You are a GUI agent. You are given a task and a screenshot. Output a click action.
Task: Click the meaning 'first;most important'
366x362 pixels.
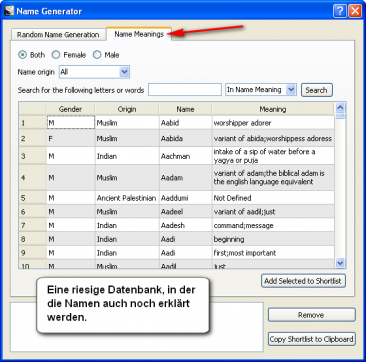point(273,253)
